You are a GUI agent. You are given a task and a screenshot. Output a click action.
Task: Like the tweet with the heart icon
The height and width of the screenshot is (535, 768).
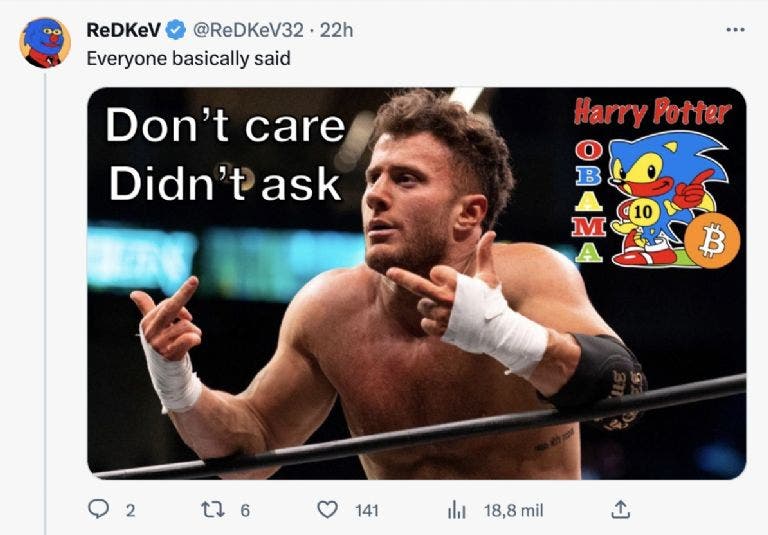pos(327,510)
